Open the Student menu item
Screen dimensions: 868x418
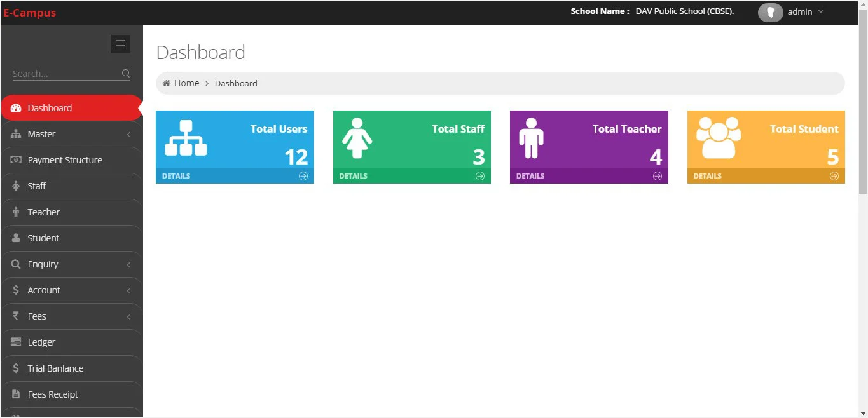71,238
